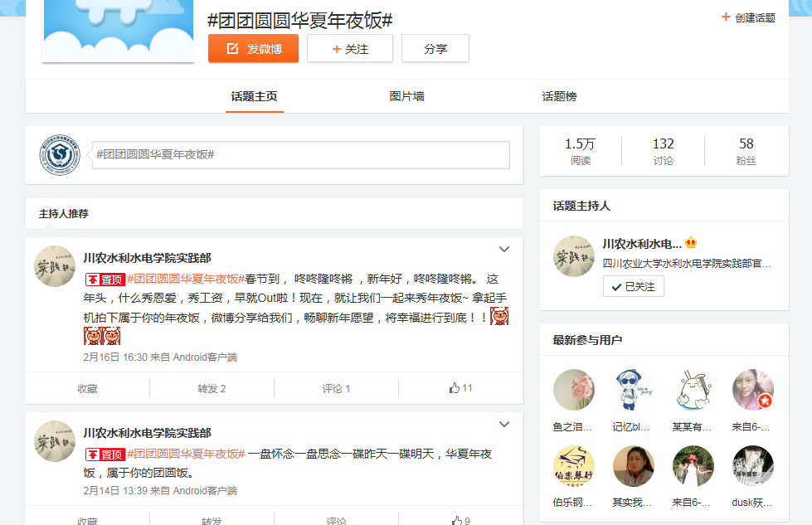
Task: Open the 记忆bl user avatar with sunglasses
Action: (633, 390)
